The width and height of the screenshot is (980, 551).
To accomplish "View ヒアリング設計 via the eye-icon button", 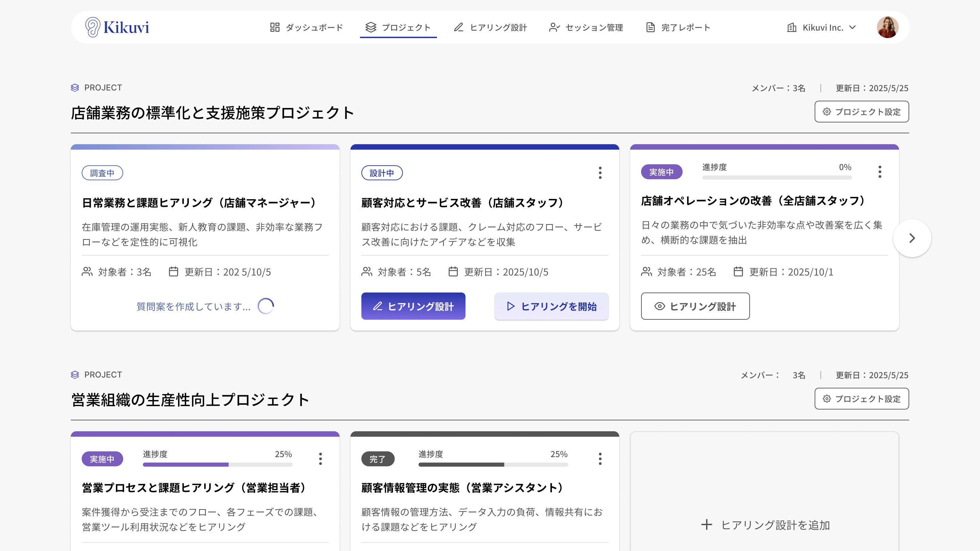I will point(695,306).
